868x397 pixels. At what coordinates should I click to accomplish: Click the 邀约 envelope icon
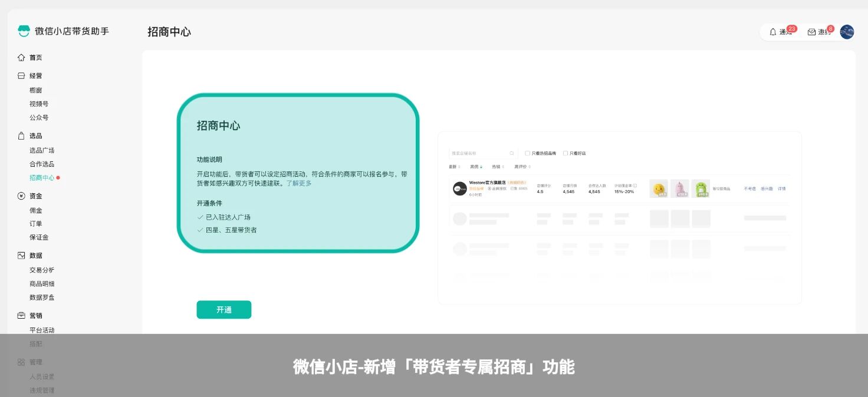(x=811, y=32)
